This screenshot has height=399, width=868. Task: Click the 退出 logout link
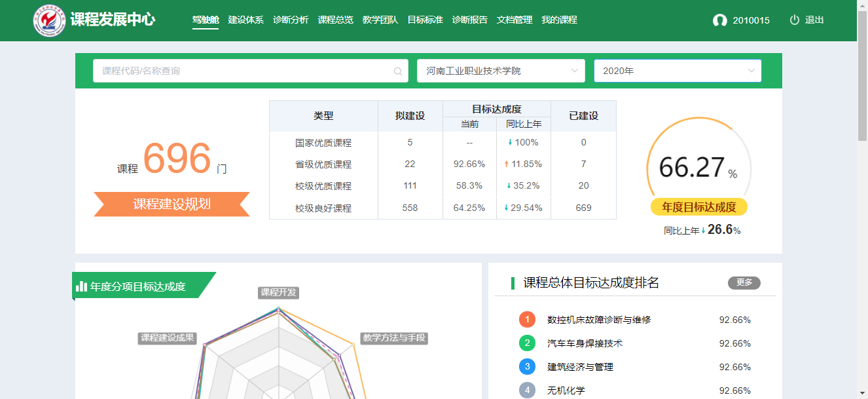pyautogui.click(x=814, y=20)
